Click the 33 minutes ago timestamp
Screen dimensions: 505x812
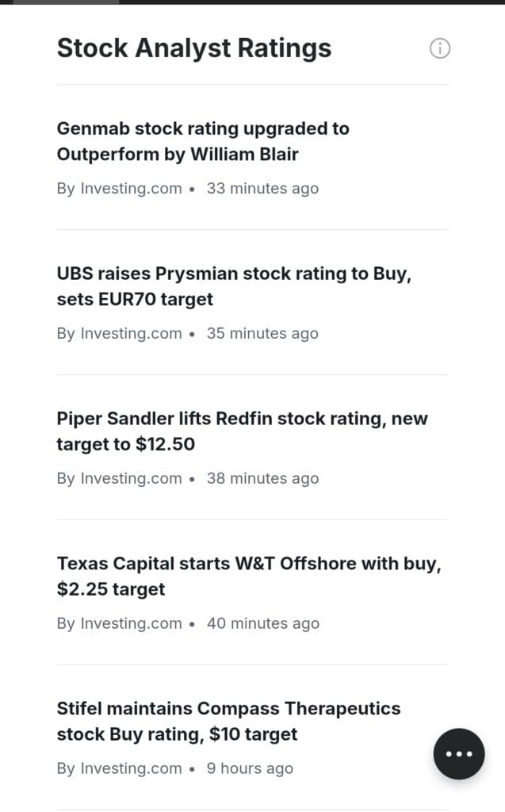[262, 189]
